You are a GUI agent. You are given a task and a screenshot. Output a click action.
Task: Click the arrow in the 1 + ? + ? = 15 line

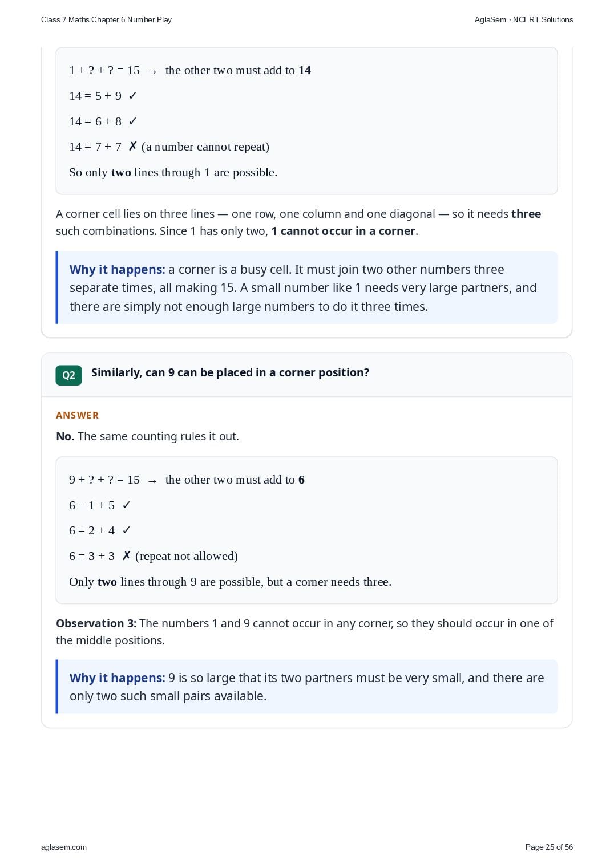[x=152, y=72]
